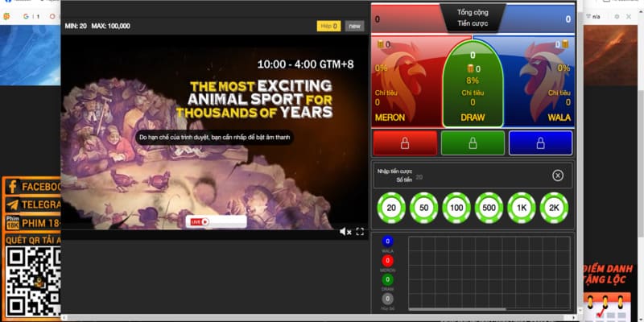This screenshot has height=322, width=644.
Task: Click the MERON coin icon
Action: coord(380,44)
